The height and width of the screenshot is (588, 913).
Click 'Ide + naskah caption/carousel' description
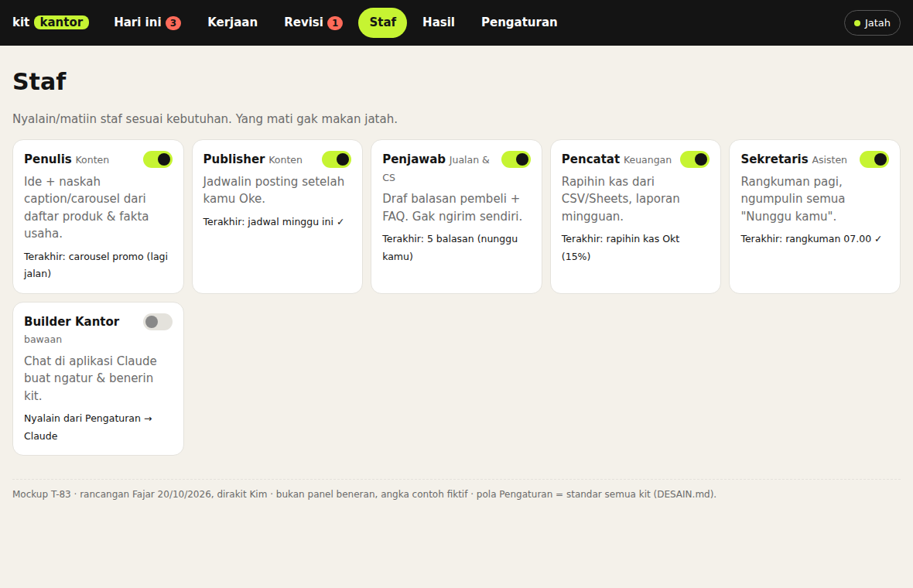click(x=86, y=207)
